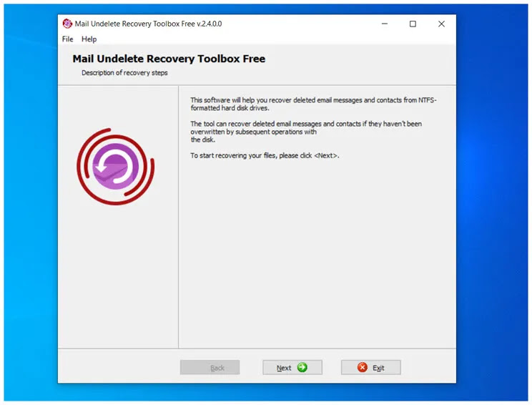532x405 pixels.
Task: Click the Next button
Action: click(x=292, y=367)
